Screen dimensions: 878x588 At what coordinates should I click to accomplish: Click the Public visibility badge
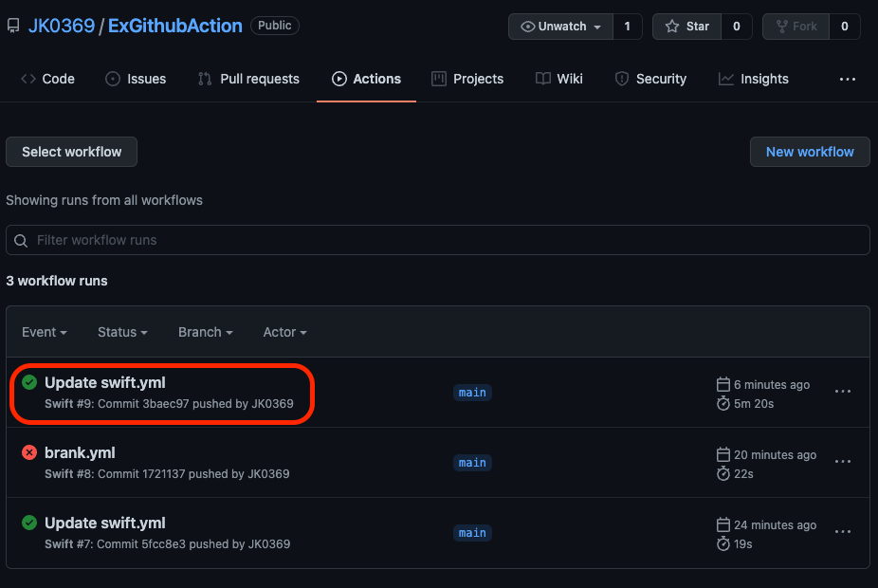[274, 26]
